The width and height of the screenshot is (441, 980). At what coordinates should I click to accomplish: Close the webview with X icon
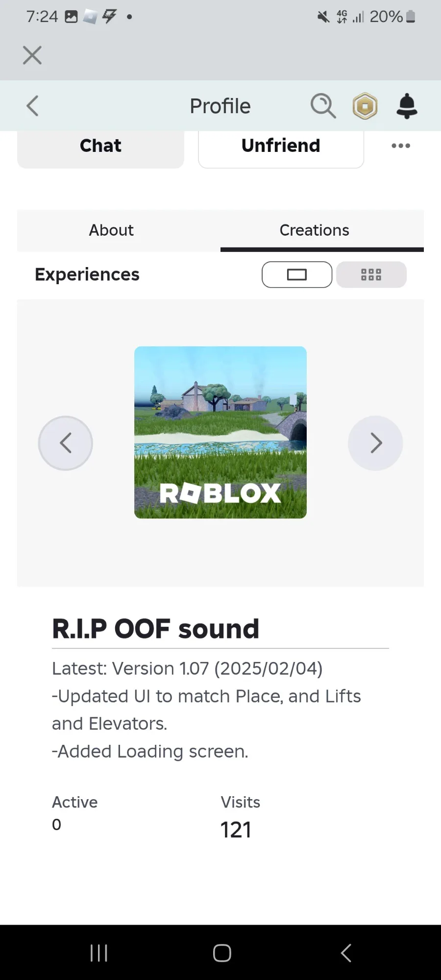pos(32,55)
